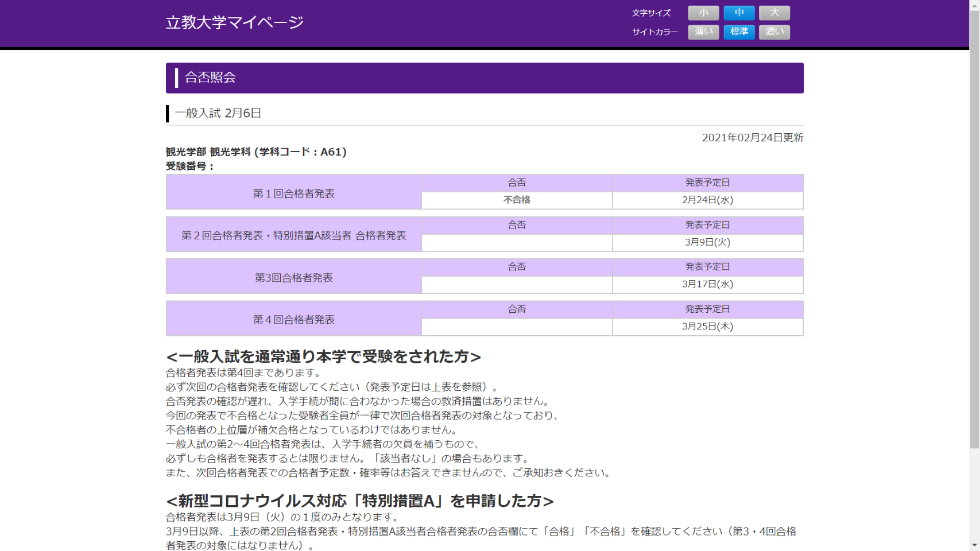Click the 不合格 result cell
Viewport: 980px width, 551px height.
tap(517, 200)
